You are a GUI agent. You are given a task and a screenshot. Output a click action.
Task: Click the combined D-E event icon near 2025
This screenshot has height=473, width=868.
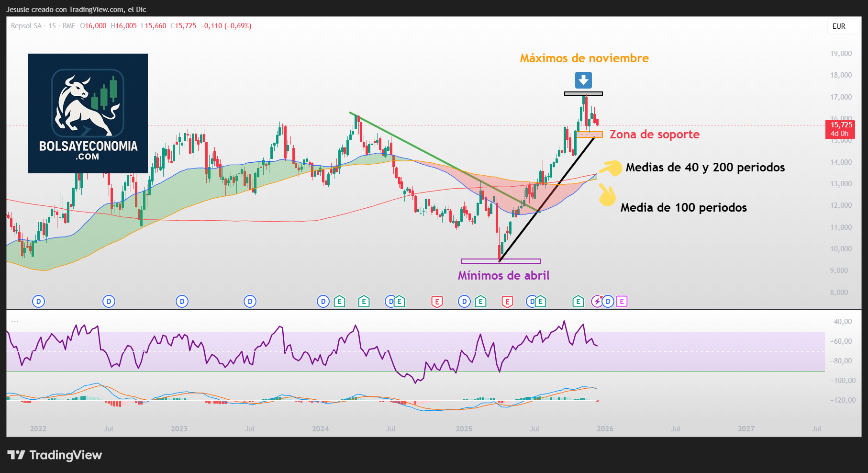(x=536, y=302)
